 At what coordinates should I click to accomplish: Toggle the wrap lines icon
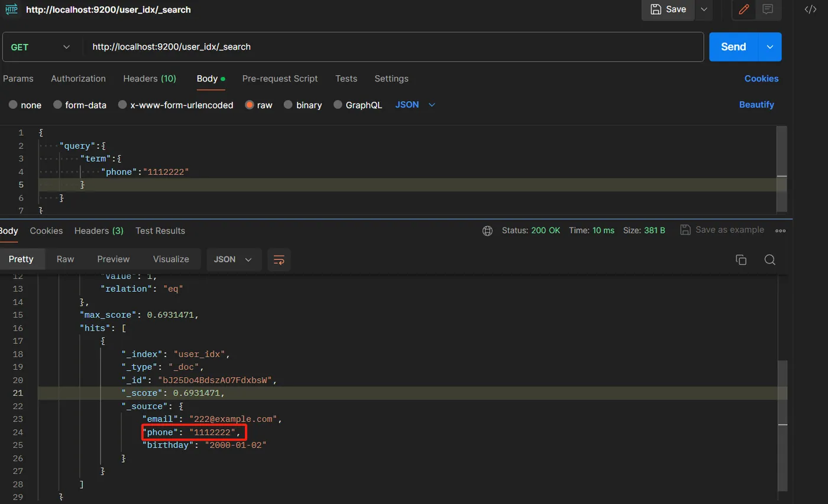click(x=279, y=259)
